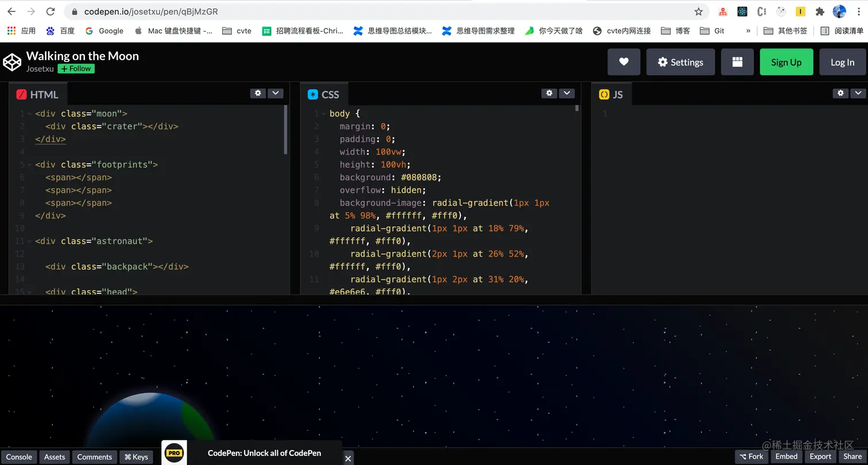Open the cvte bookmarks folder
The width and height of the screenshot is (868, 465).
click(237, 31)
